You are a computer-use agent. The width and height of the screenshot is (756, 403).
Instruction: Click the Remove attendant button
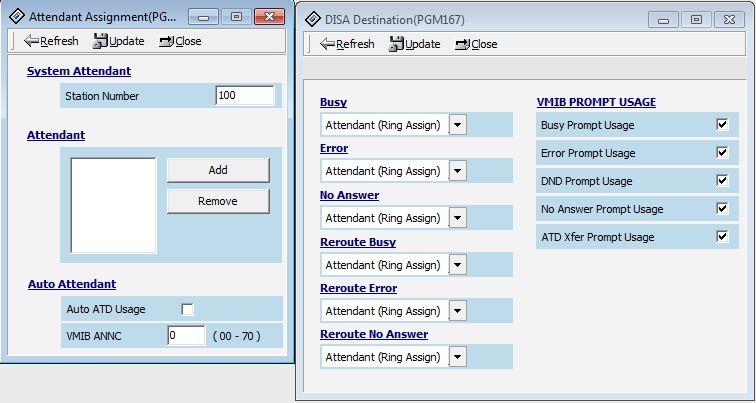tap(218, 201)
